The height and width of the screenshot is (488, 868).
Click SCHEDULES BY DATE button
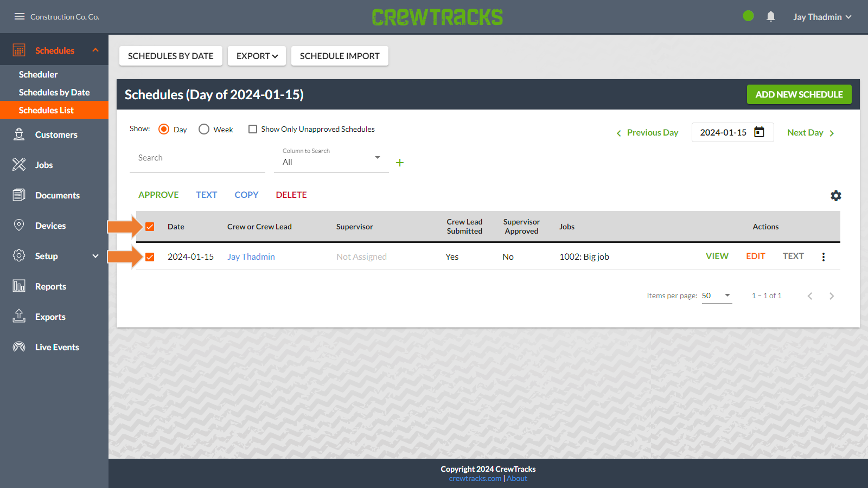point(171,56)
